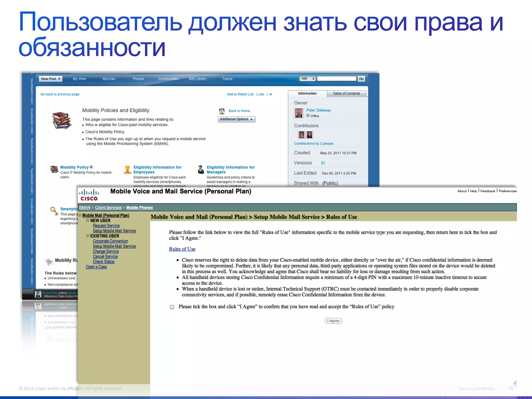Click the window corner grip icon at bottom right
Viewport: 532px width, 399px height.
(x=515, y=382)
